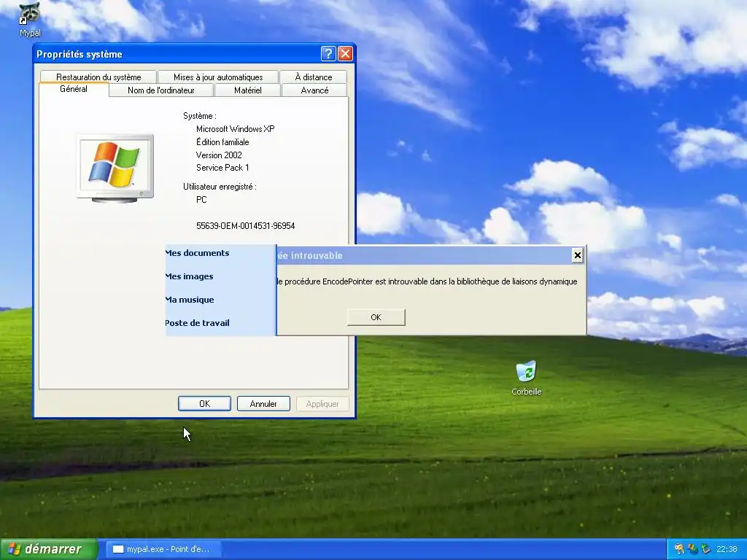
Task: Click the Appliquer button
Action: (322, 404)
